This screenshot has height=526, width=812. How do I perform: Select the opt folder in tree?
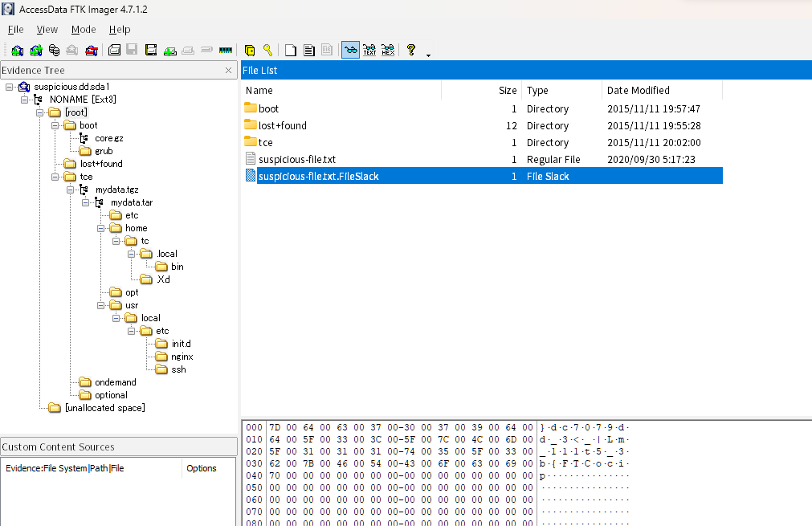132,292
